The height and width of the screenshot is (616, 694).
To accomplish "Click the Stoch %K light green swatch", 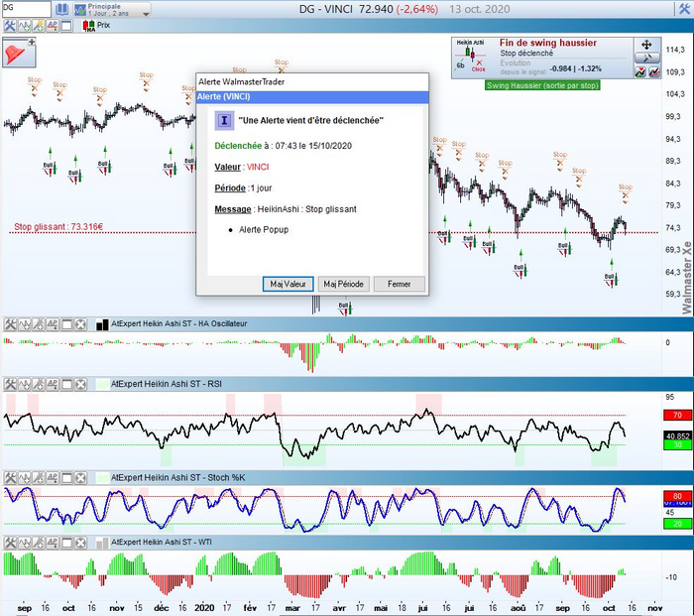I will [102, 478].
